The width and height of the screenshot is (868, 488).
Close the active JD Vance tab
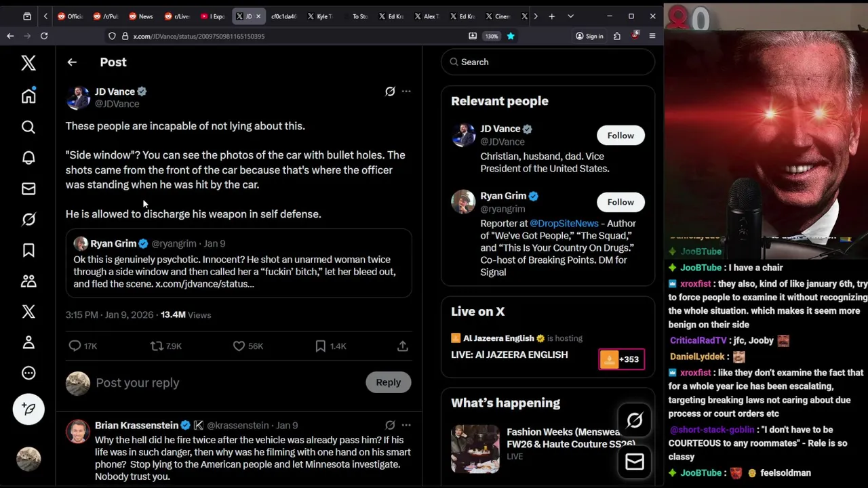point(258,16)
